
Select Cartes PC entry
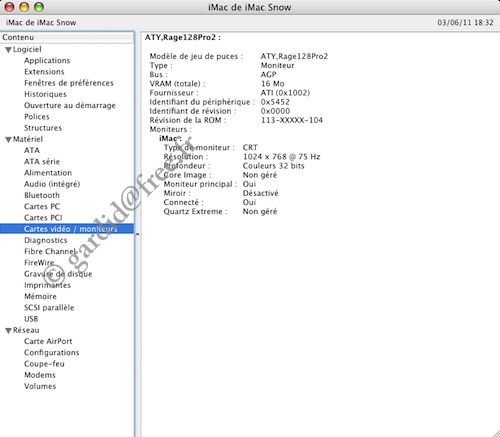pyautogui.click(x=42, y=207)
